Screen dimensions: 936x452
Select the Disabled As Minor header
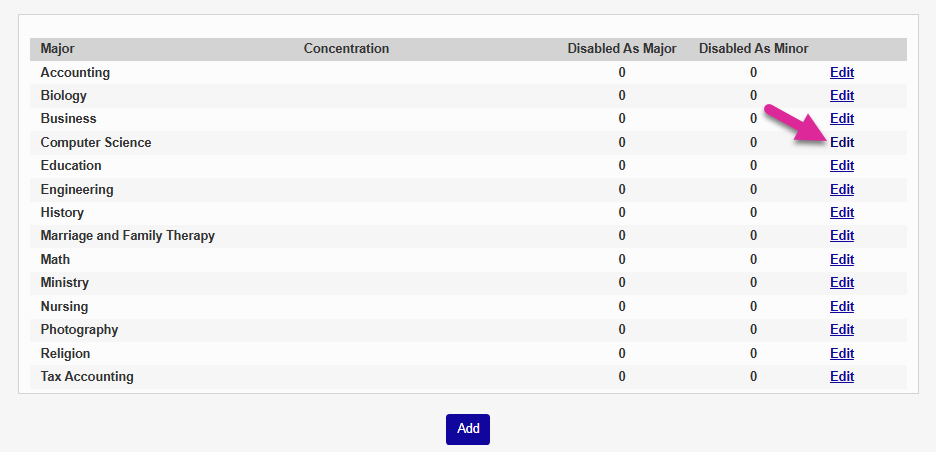click(753, 49)
